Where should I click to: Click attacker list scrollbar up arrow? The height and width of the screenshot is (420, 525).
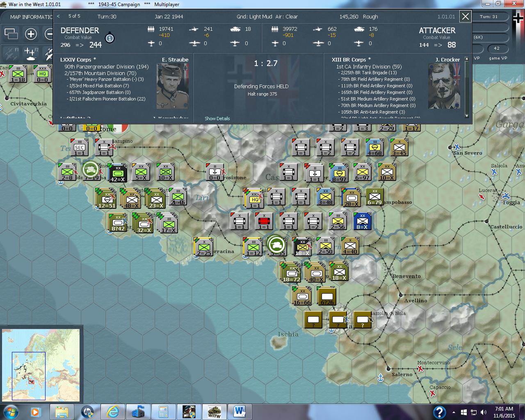[466, 59]
